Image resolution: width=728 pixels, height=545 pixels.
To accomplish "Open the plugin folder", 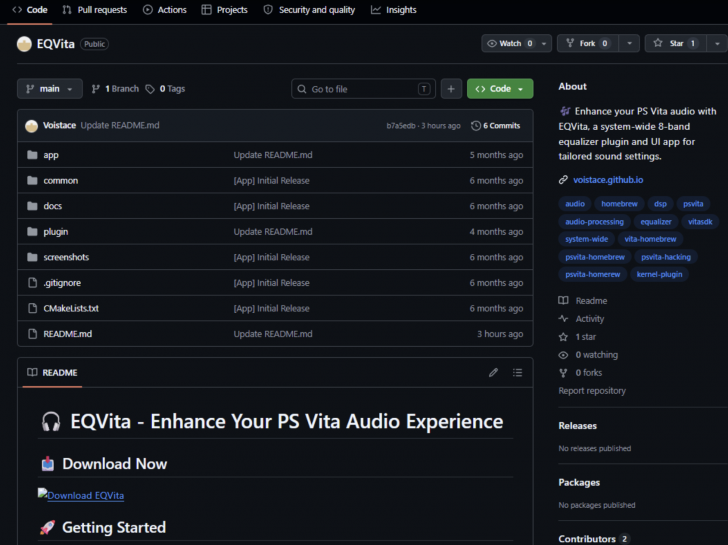I will pyautogui.click(x=56, y=232).
